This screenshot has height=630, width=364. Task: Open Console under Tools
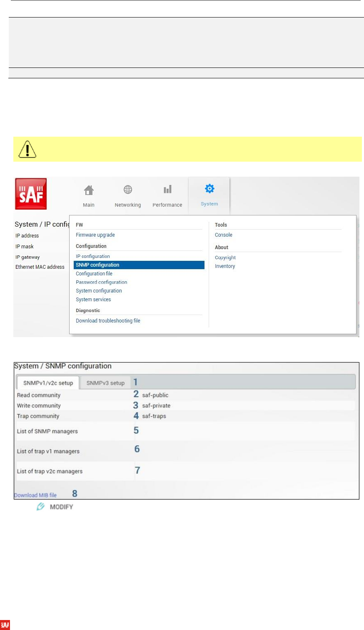pyautogui.click(x=224, y=235)
